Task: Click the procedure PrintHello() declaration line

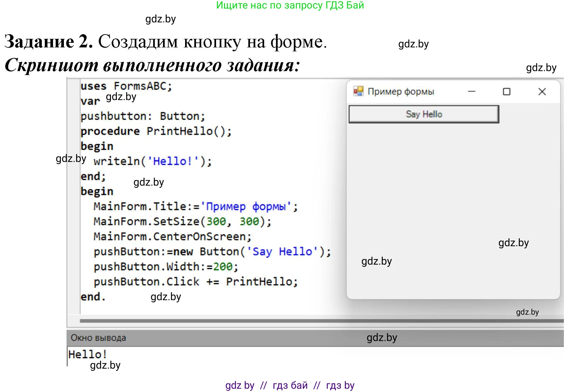Action: click(x=156, y=131)
